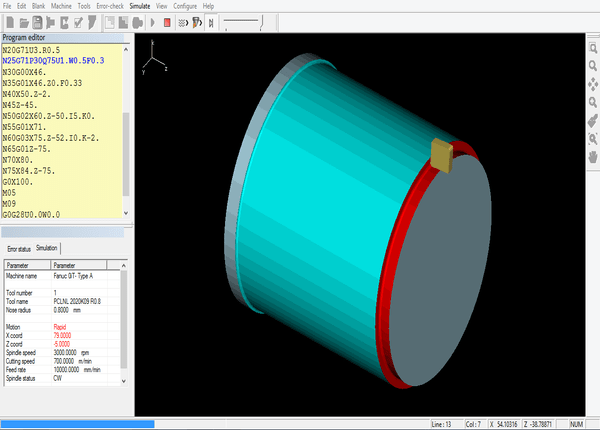Image resolution: width=600 pixels, height=430 pixels.
Task: Stop simulation with the red square button
Action: click(167, 23)
